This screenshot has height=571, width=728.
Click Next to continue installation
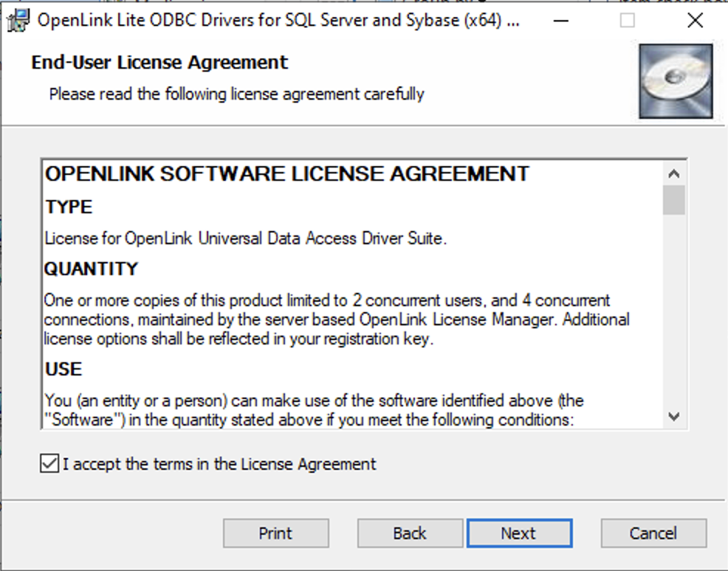click(519, 533)
